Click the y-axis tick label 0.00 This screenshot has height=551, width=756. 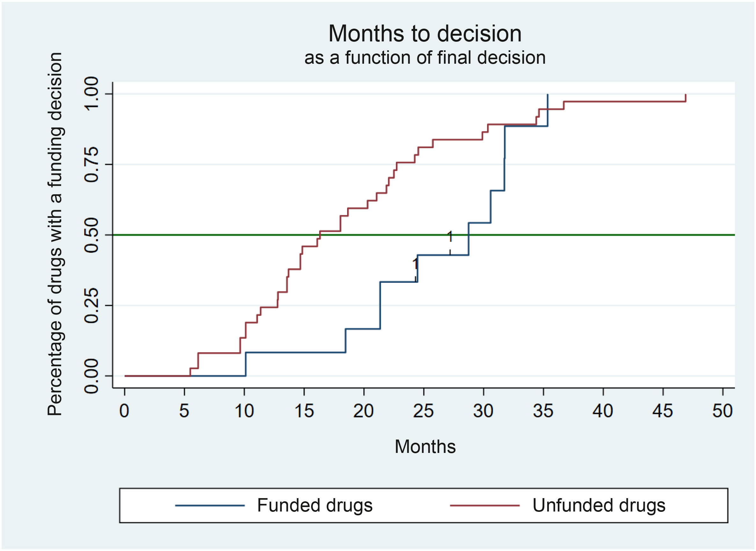(91, 376)
